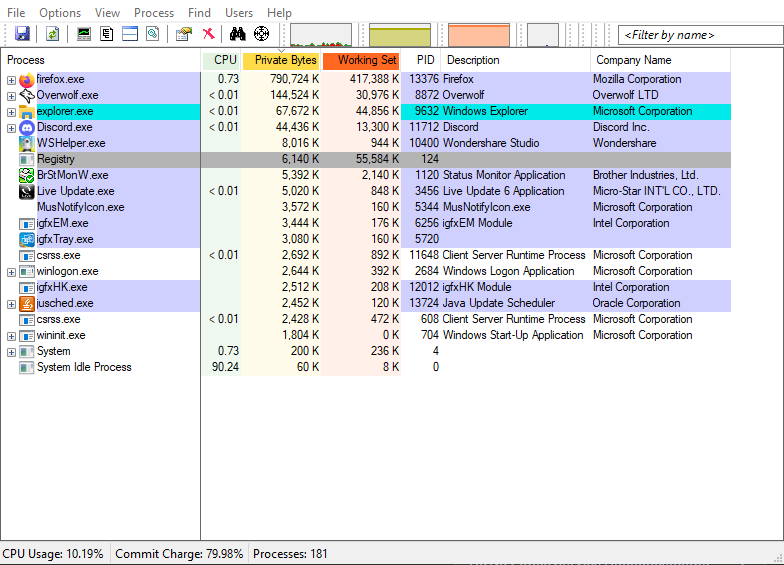Click the 790,724 K Private Bytes value
This screenshot has width=784, height=565.
(294, 79)
